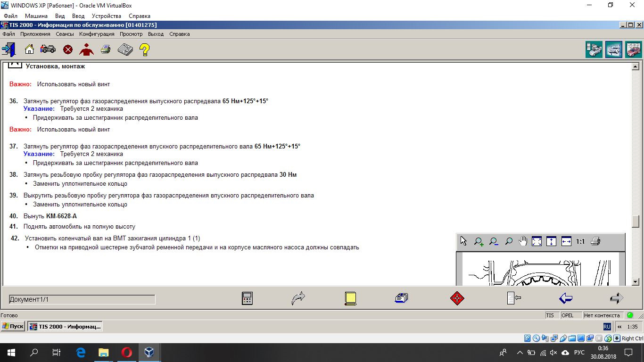Open Приложения menu
Screen dimensions: 644x362
click(x=35, y=34)
